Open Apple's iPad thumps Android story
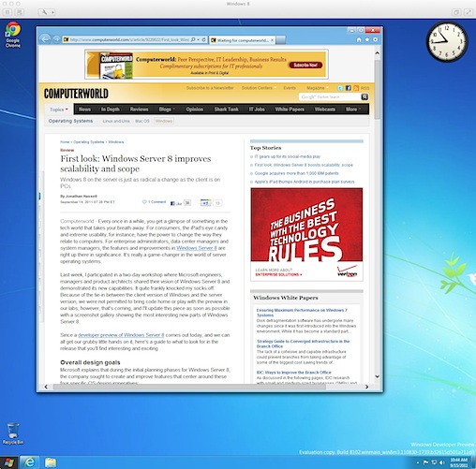 [x=305, y=182]
